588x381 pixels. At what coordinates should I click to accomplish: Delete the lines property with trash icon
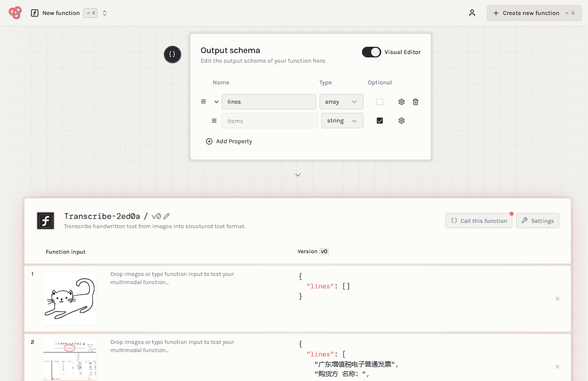(415, 102)
